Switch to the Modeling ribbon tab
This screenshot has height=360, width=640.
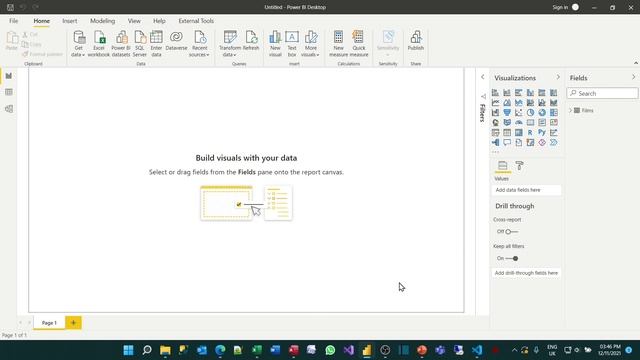(102, 21)
